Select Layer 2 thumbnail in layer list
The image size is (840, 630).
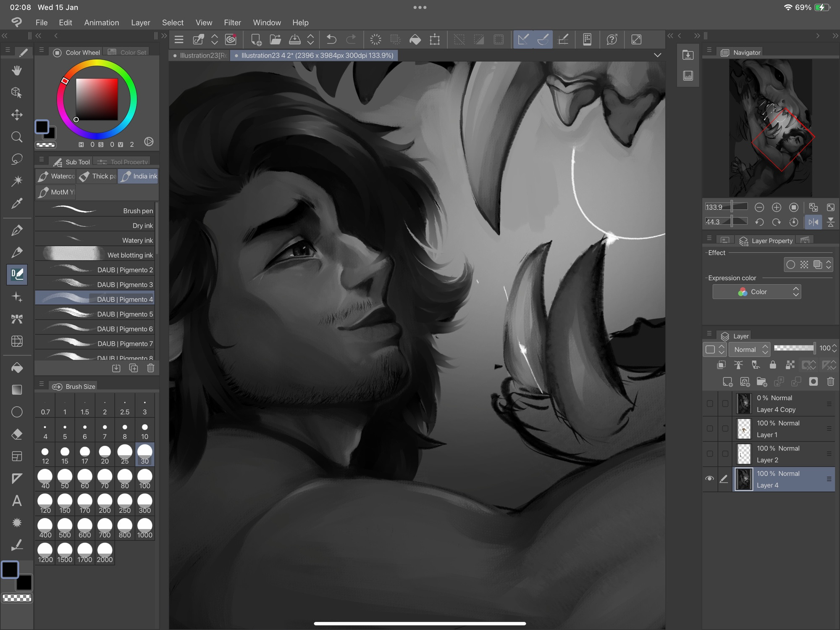[x=744, y=454]
